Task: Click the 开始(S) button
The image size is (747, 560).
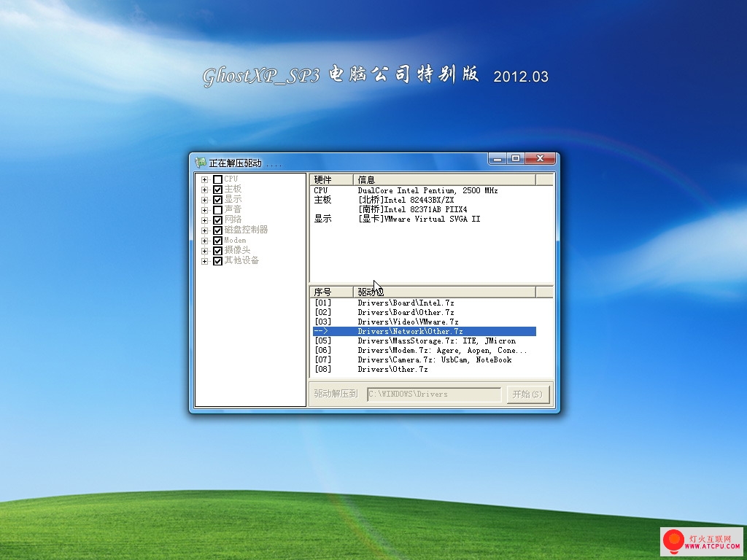Action: (x=527, y=394)
